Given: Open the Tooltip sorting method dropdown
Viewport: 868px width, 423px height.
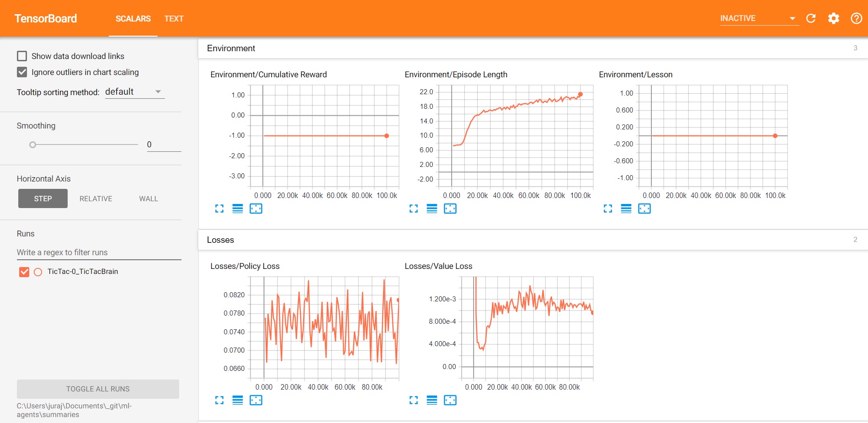Looking at the screenshot, I should click(x=134, y=92).
